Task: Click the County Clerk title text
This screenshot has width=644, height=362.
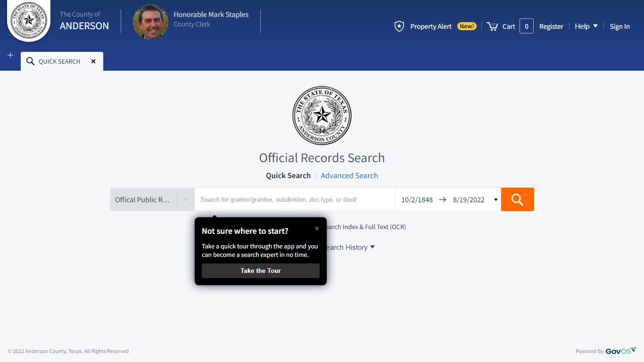Action: (192, 24)
